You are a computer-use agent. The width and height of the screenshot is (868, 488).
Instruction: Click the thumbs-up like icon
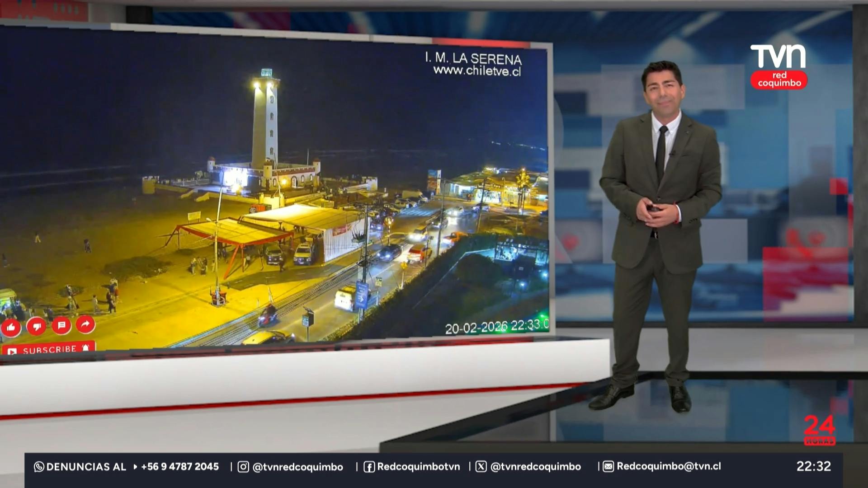pos(11,327)
